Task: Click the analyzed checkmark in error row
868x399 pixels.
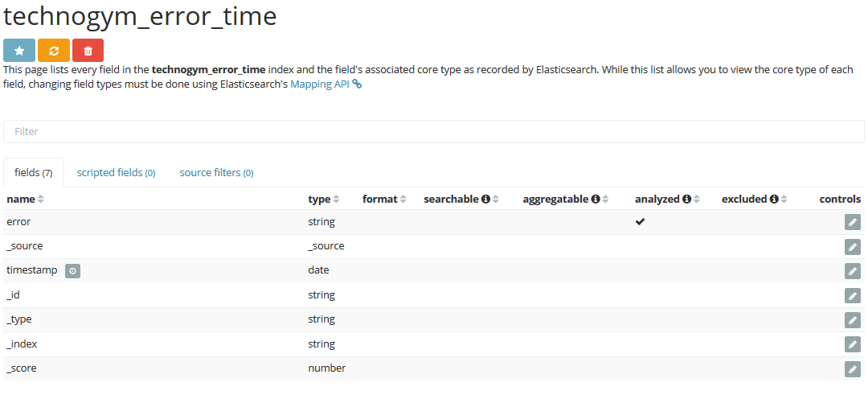Action: tap(640, 222)
